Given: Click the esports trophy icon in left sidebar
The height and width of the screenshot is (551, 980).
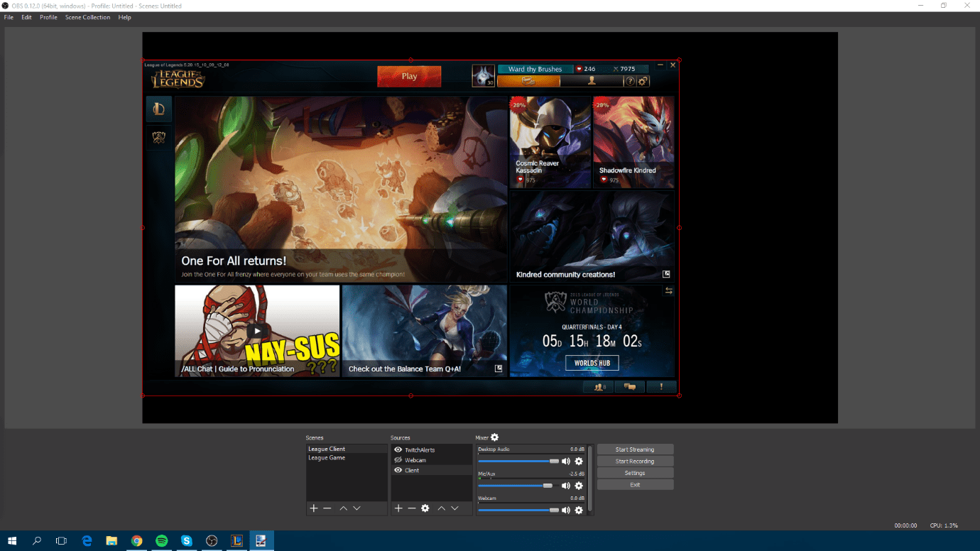Looking at the screenshot, I should (159, 138).
